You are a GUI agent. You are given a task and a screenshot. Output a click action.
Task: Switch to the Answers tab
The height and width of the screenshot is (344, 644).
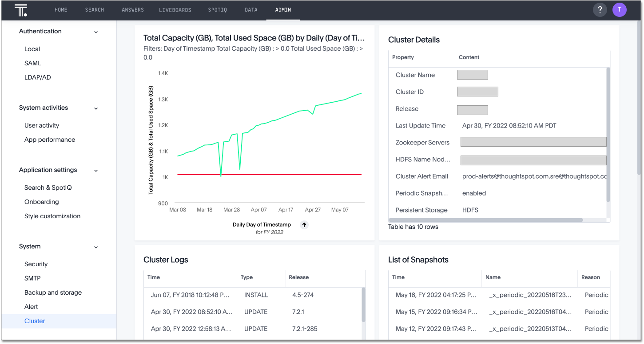(133, 9)
